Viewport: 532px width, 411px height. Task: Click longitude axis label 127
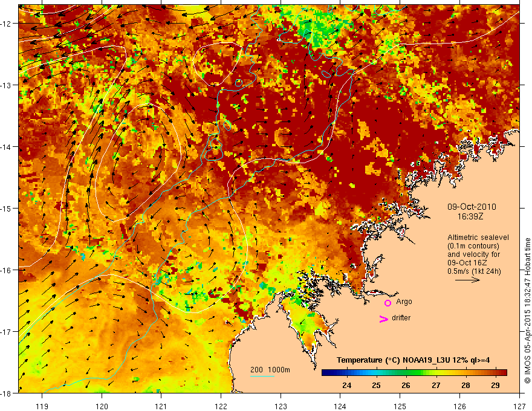[519, 406]
